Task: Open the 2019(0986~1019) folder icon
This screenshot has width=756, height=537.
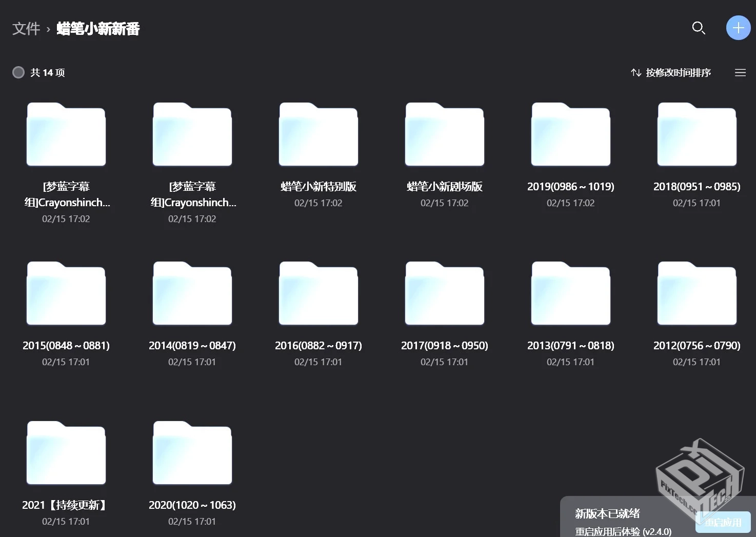Action: coord(570,134)
